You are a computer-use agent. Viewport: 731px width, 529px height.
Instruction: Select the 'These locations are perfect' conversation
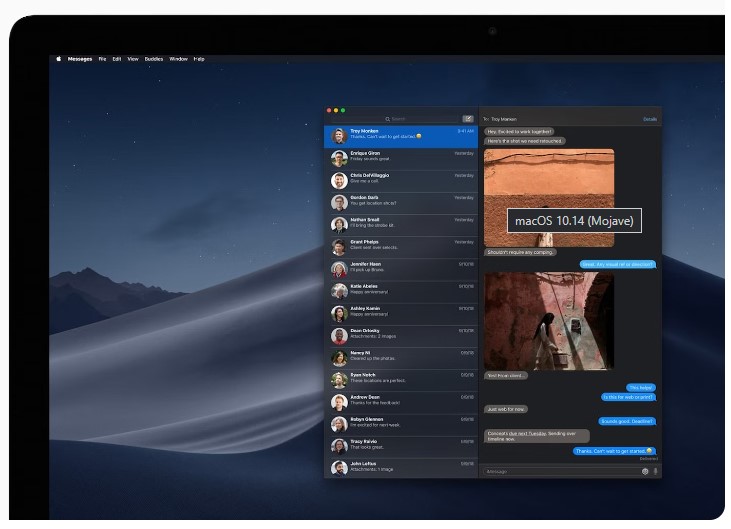click(x=401, y=380)
